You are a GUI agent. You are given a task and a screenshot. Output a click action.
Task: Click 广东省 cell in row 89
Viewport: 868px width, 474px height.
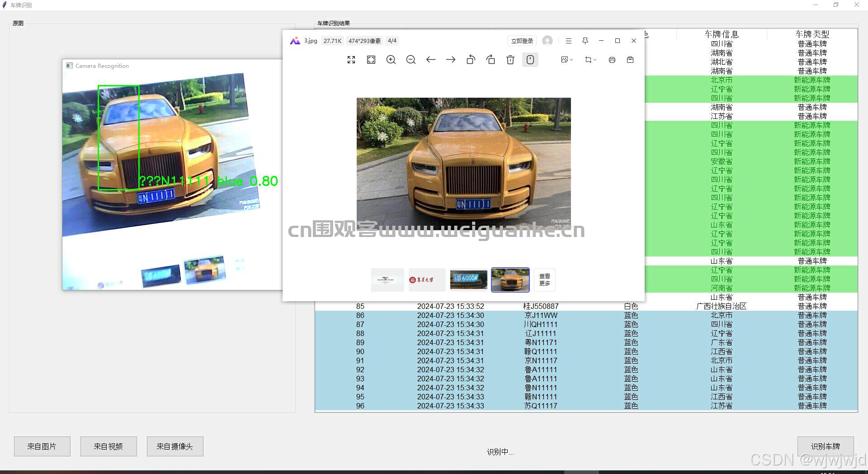click(x=722, y=342)
